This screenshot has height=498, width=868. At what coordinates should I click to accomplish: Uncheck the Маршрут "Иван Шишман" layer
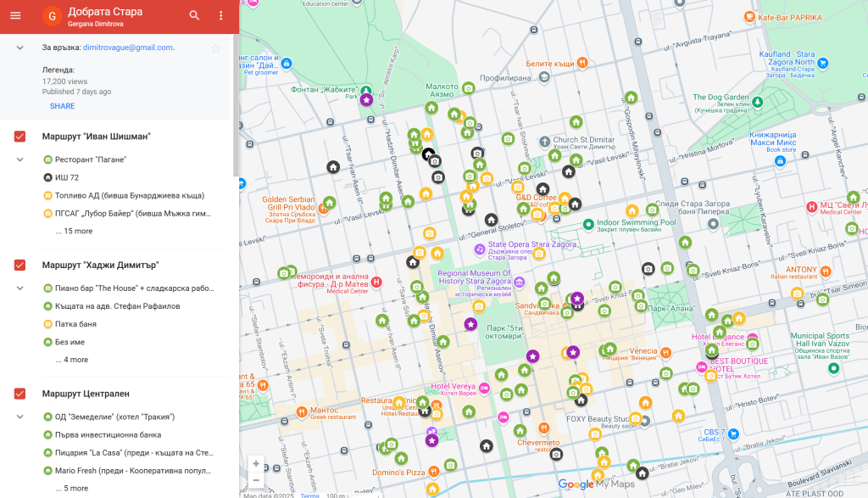(20, 137)
